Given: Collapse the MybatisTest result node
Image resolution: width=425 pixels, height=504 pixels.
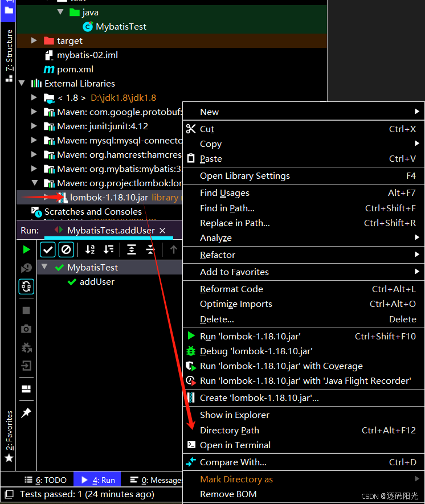Looking at the screenshot, I should coord(44,267).
